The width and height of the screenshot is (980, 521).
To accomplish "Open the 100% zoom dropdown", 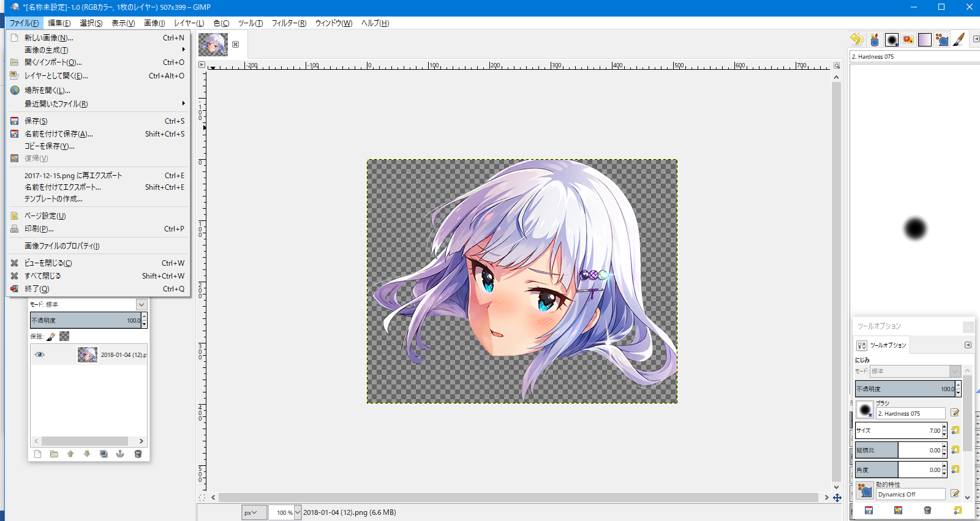I will [x=298, y=512].
